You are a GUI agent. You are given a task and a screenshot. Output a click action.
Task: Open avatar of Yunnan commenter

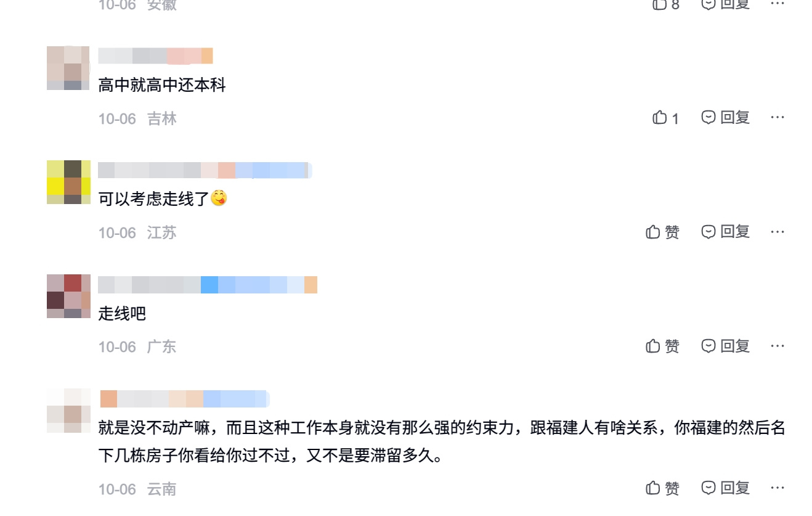point(68,411)
